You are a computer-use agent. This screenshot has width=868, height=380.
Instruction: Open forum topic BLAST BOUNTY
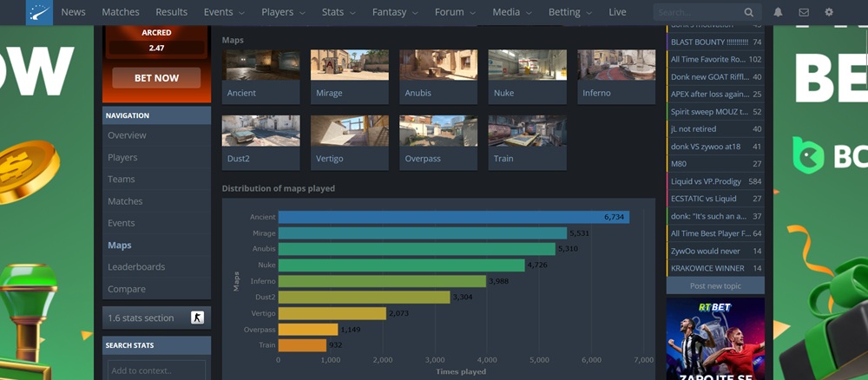tap(715, 42)
